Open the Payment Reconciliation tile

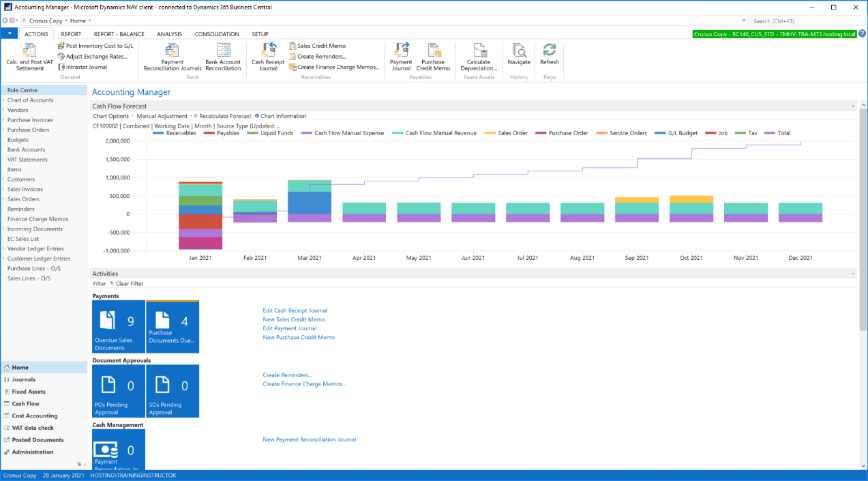click(119, 449)
